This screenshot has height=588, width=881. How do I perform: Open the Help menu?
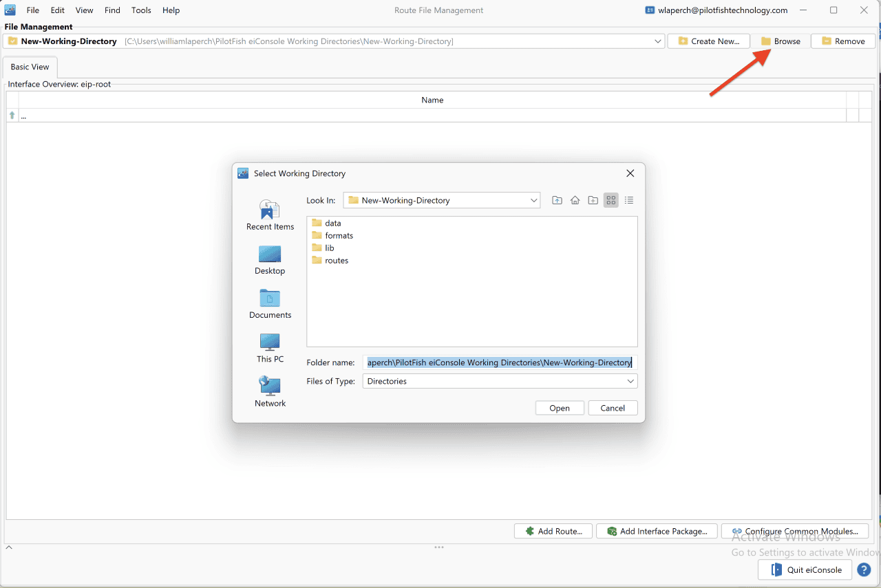(x=171, y=10)
